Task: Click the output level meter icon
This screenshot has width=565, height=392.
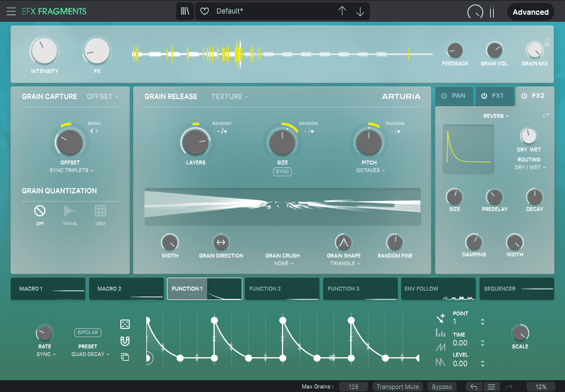Action: coord(492,12)
